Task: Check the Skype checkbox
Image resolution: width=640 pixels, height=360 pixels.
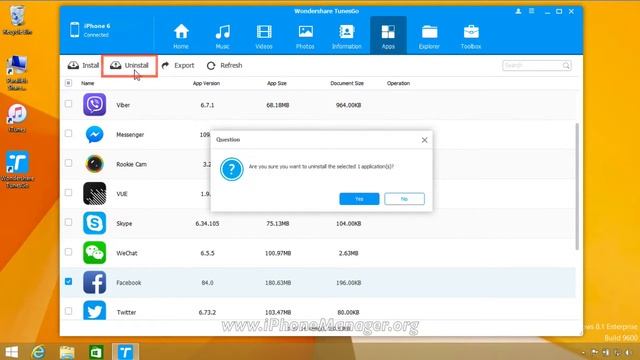Action: (68, 222)
